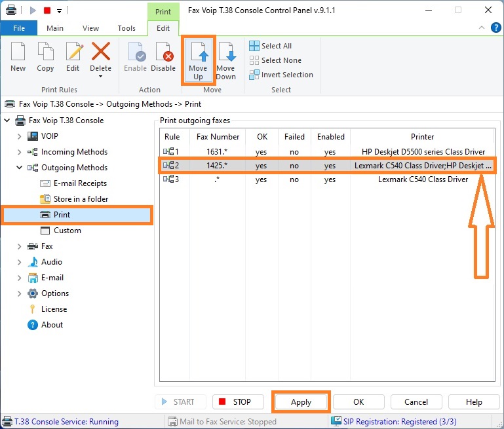Click Mail to Fax Service status
Screen dimensions: 504x429
click(222, 422)
